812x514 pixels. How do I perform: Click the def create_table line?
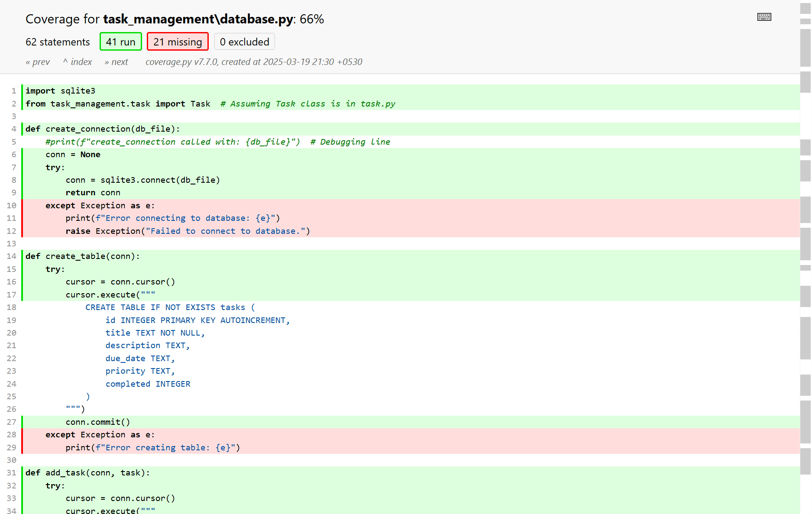click(x=82, y=256)
